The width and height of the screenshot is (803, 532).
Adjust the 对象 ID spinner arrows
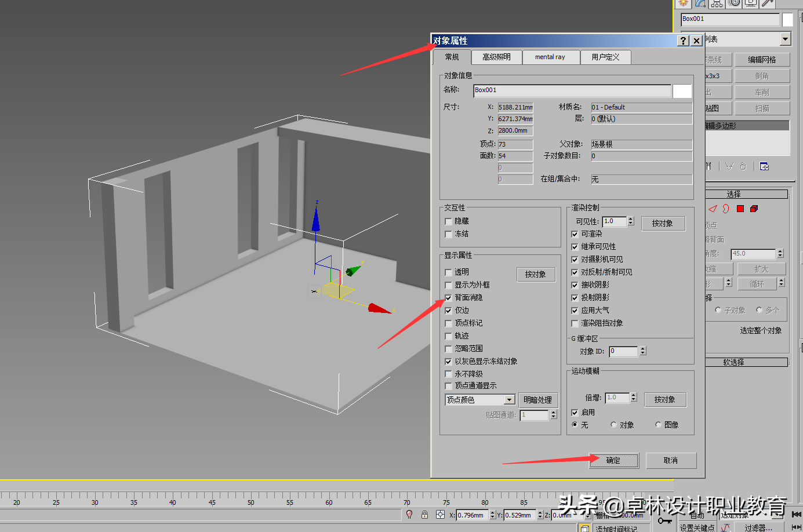click(x=642, y=351)
